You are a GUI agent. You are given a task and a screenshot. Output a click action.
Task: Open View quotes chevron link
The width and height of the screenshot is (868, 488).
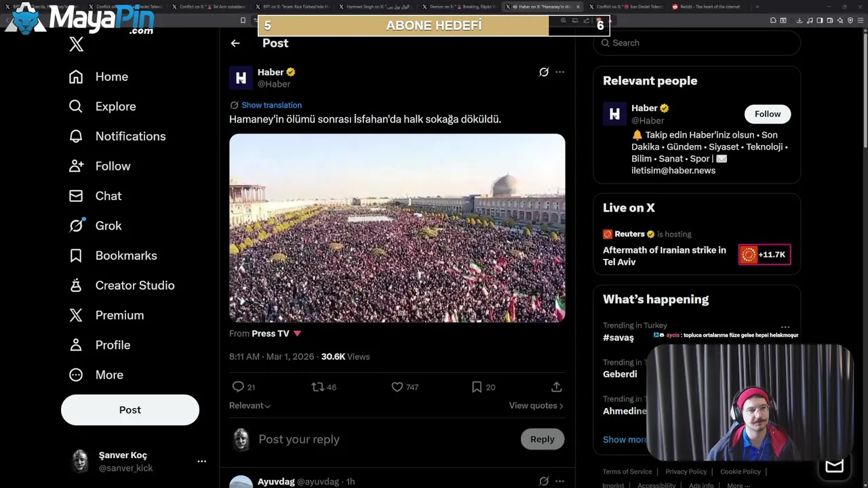pyautogui.click(x=536, y=405)
